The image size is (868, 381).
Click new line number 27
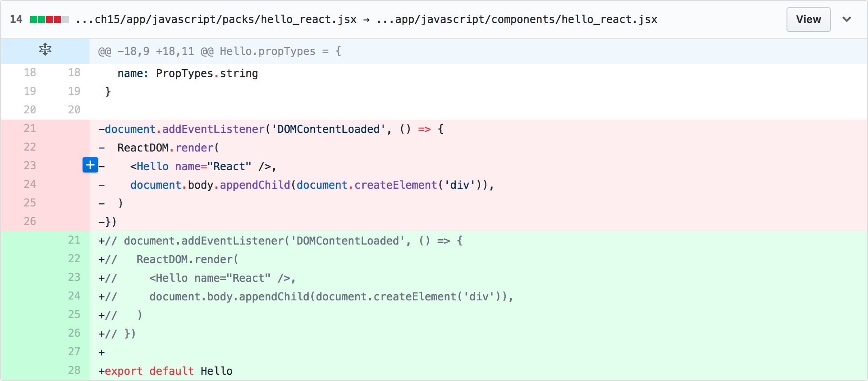point(74,352)
